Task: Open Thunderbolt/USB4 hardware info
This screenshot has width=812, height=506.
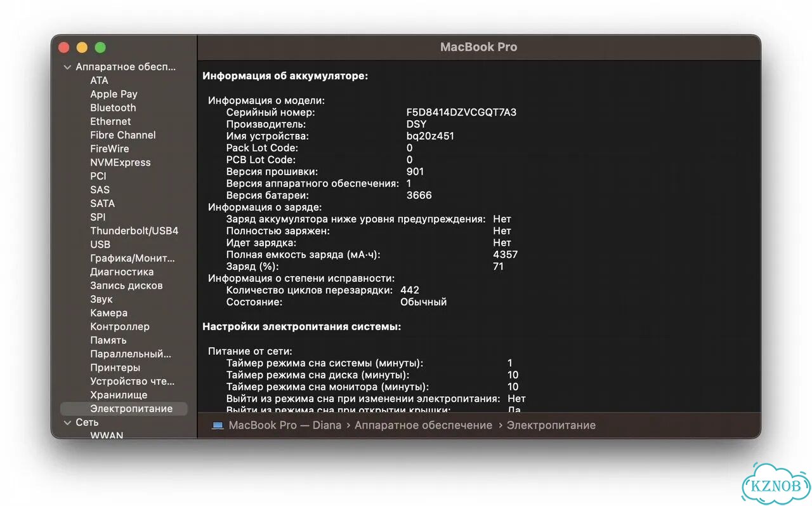Action: (x=134, y=231)
